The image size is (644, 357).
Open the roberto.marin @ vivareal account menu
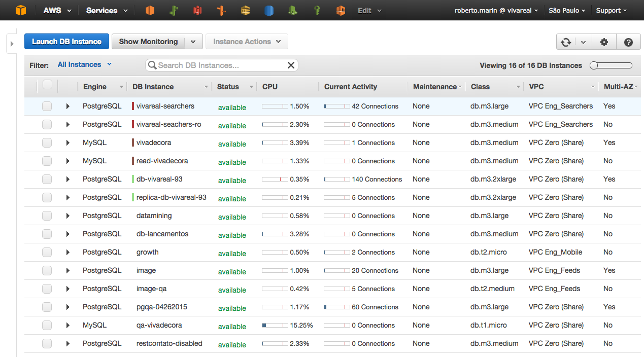[x=496, y=10]
